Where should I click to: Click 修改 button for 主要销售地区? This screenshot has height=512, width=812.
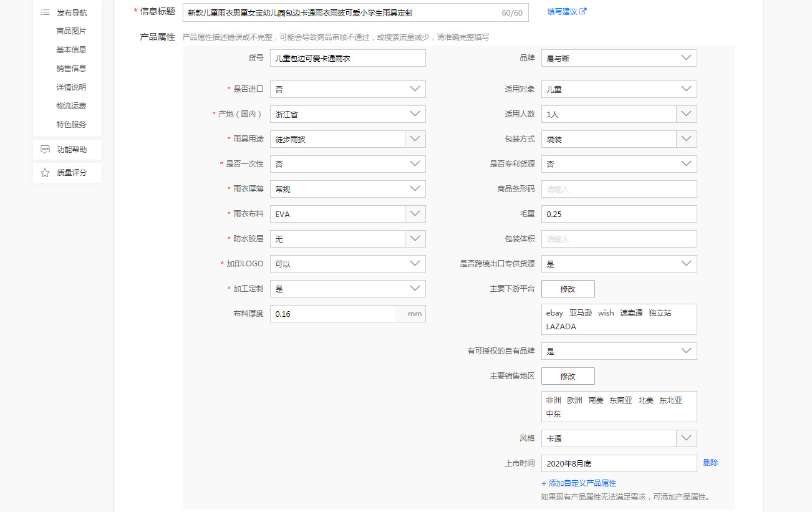[568, 376]
